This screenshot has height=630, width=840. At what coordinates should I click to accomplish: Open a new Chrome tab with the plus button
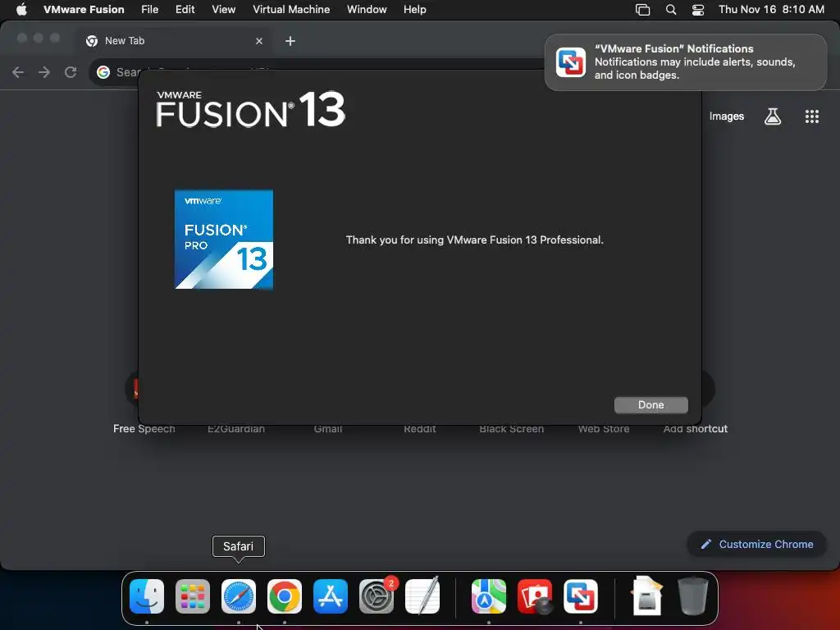(x=290, y=41)
